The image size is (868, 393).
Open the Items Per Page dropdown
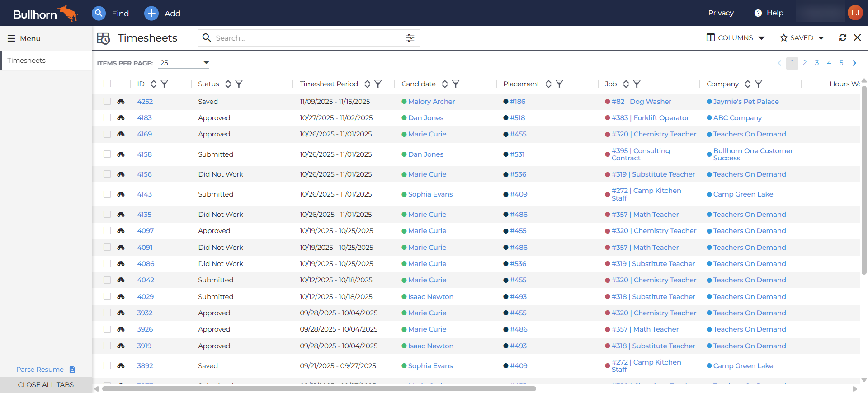point(184,63)
